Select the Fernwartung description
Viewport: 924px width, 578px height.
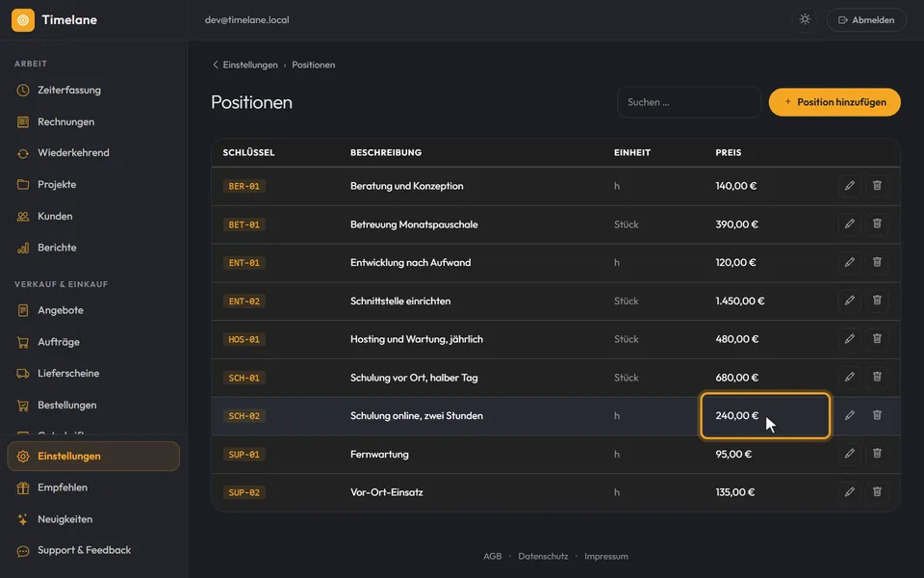pyautogui.click(x=379, y=454)
